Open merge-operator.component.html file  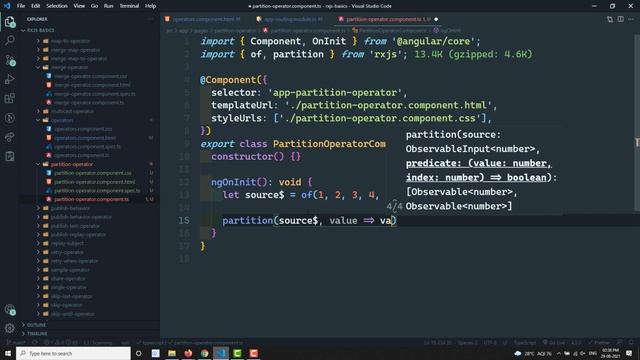[x=92, y=85]
